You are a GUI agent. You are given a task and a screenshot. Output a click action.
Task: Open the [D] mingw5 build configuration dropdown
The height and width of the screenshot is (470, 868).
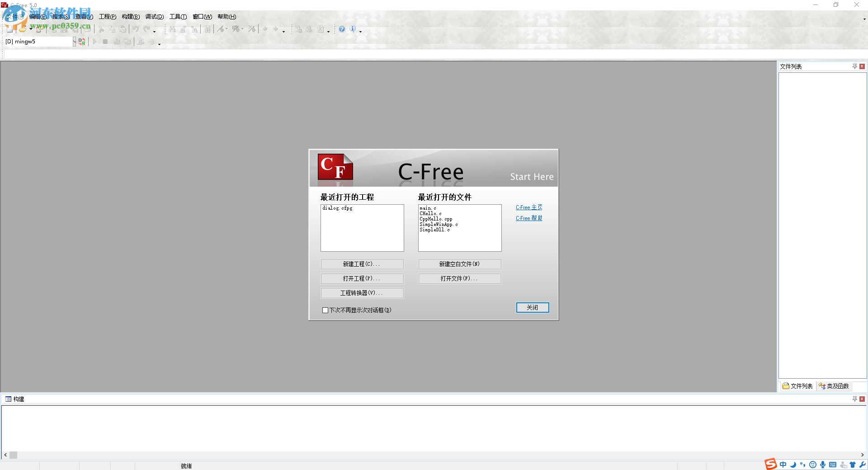click(x=75, y=41)
